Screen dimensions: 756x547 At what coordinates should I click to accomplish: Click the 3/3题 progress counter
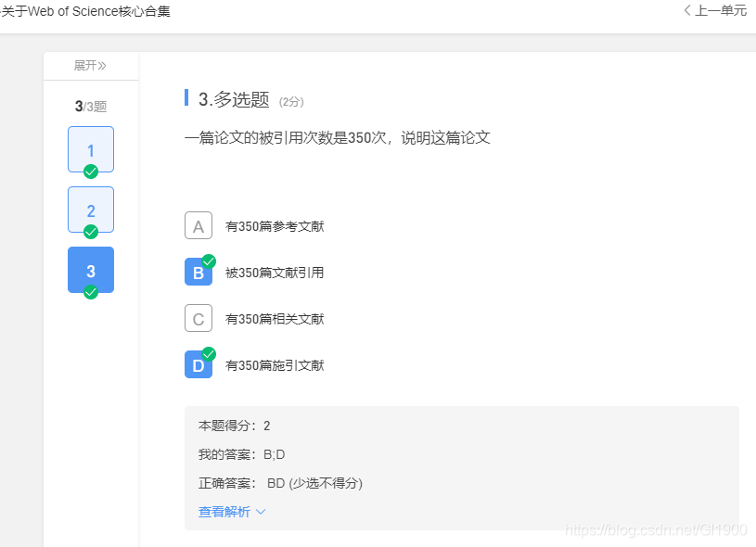91,106
